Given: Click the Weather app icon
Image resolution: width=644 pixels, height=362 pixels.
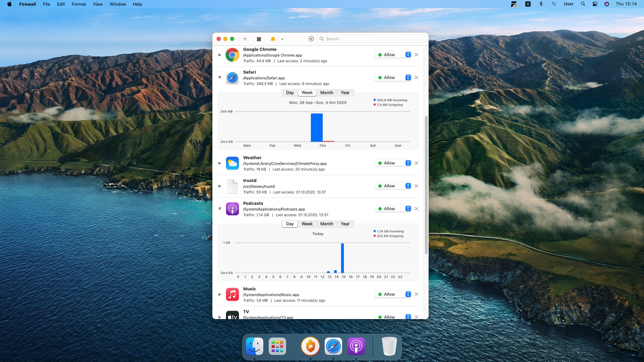Looking at the screenshot, I should click(x=232, y=163).
